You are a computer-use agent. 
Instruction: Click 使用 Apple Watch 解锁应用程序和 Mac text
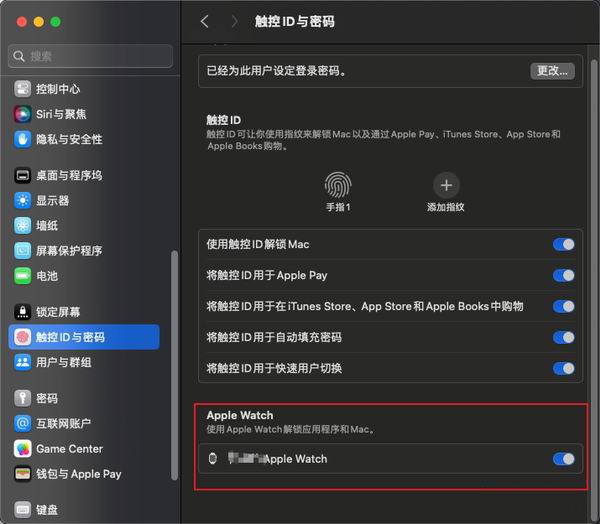click(291, 429)
